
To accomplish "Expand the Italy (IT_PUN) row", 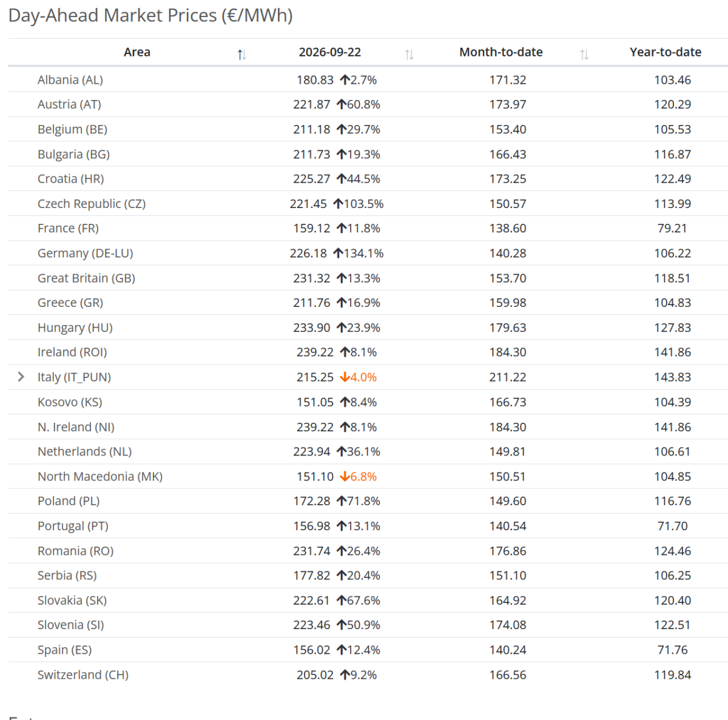I will pyautogui.click(x=21, y=377).
